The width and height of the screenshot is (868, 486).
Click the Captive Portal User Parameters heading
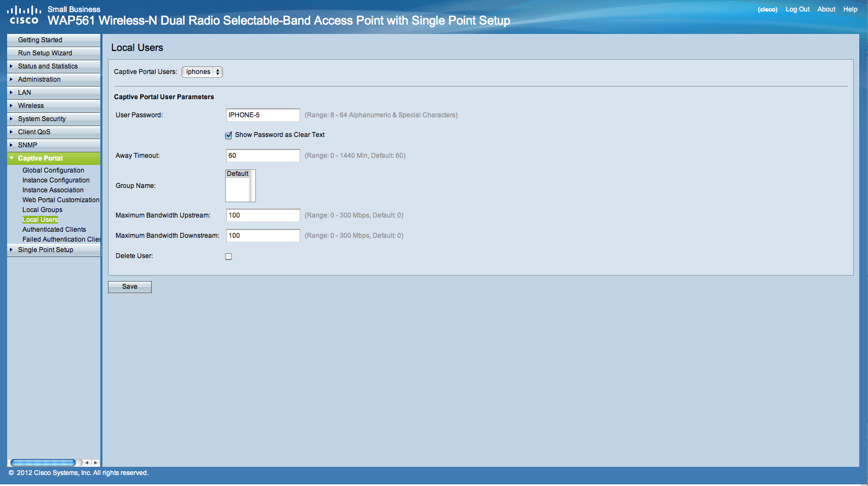coord(164,97)
